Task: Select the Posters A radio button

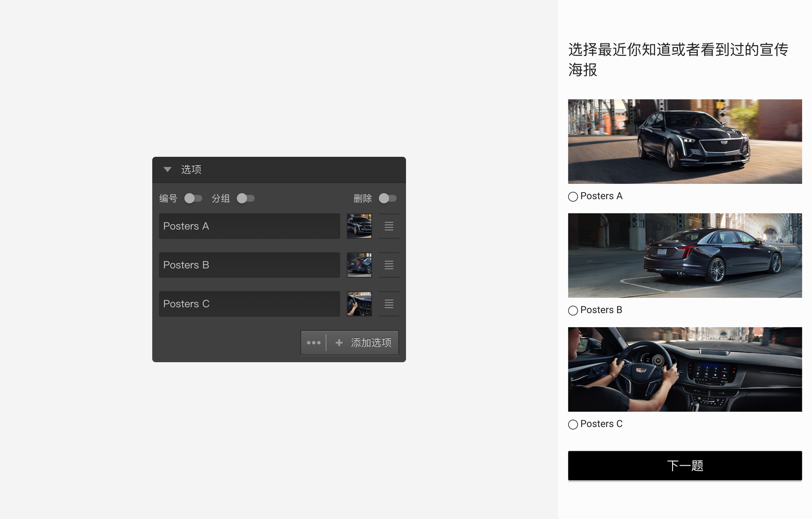Action: [x=573, y=197]
